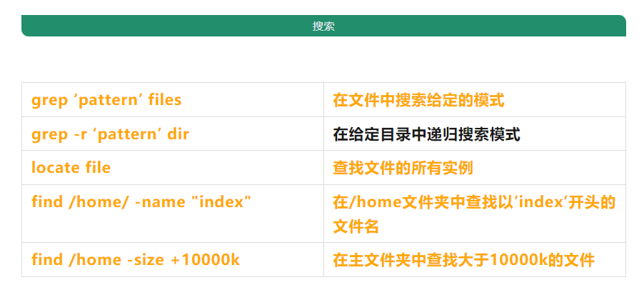644x290 pixels.
Task: Click the green 搜索 header bar
Action: pos(323,26)
